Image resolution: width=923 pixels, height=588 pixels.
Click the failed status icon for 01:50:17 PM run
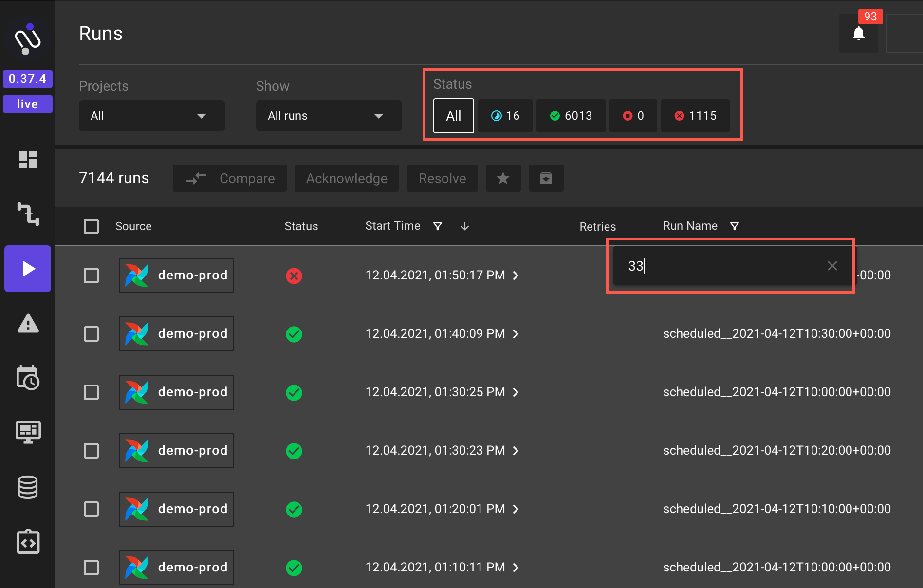click(294, 276)
